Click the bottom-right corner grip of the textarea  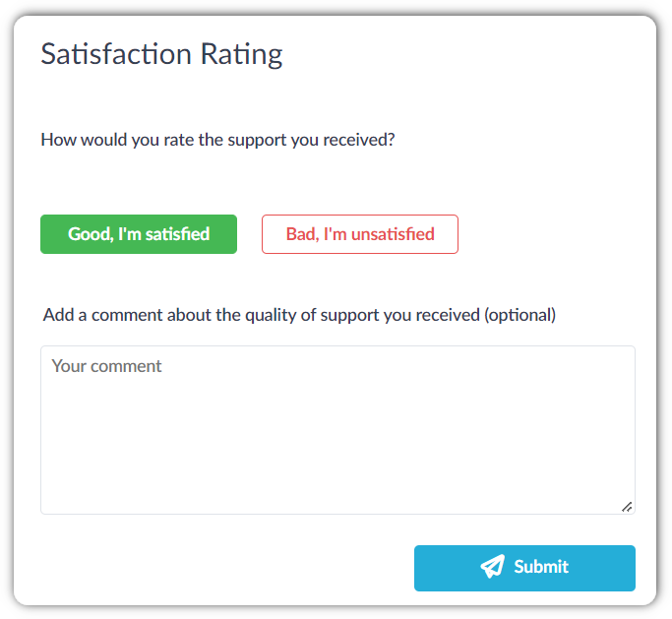pos(627,506)
